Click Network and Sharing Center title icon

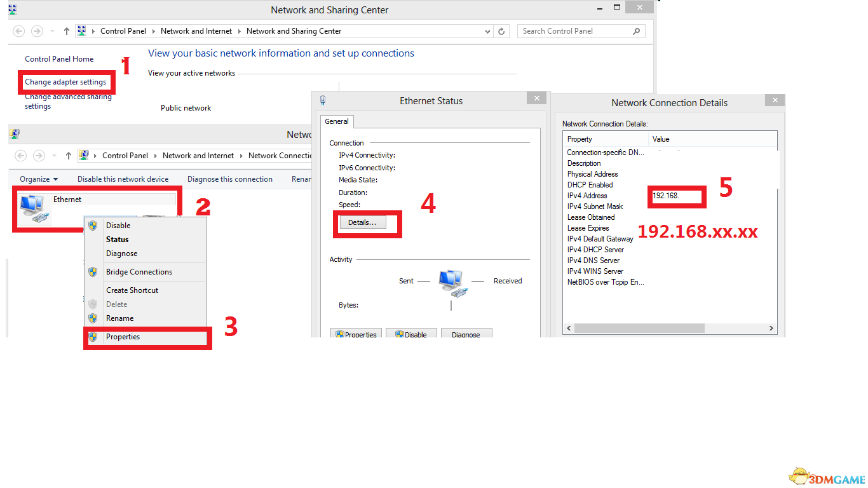coord(12,10)
